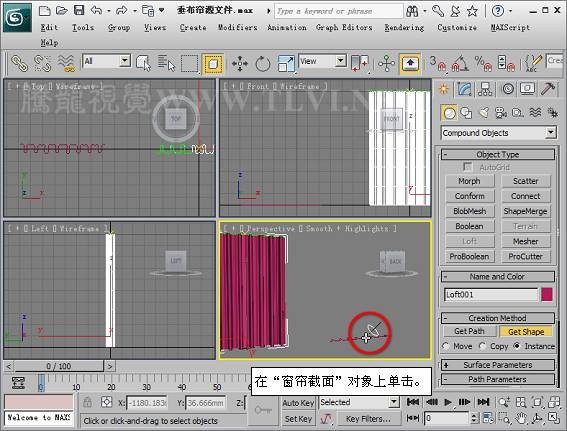Open the Hierarchy panel tab

485,89
